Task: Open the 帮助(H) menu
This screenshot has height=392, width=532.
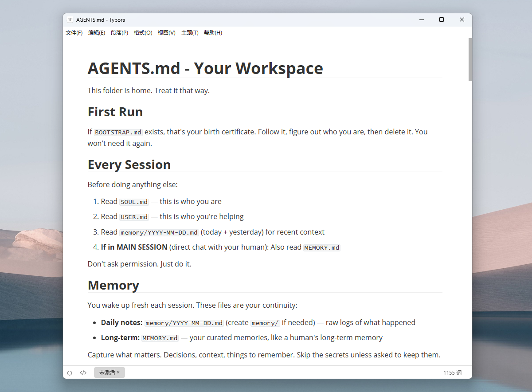Action: 213,33
